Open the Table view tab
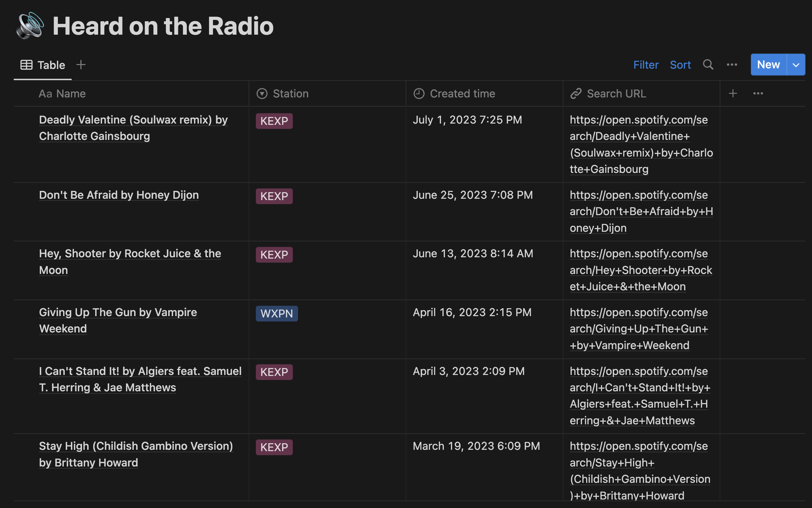Viewport: 812px width, 508px height. 43,65
